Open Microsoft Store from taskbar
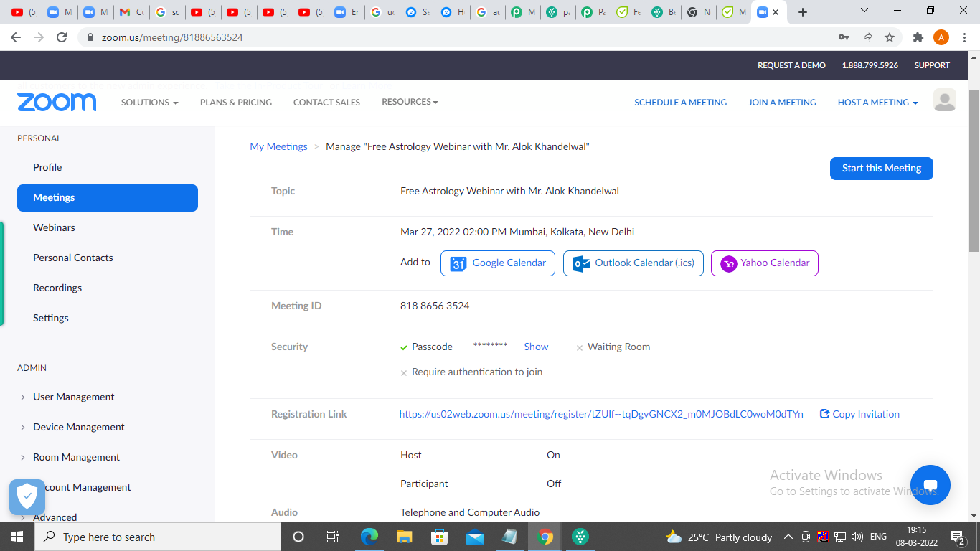Screen dimensions: 980x551 pyautogui.click(x=439, y=537)
